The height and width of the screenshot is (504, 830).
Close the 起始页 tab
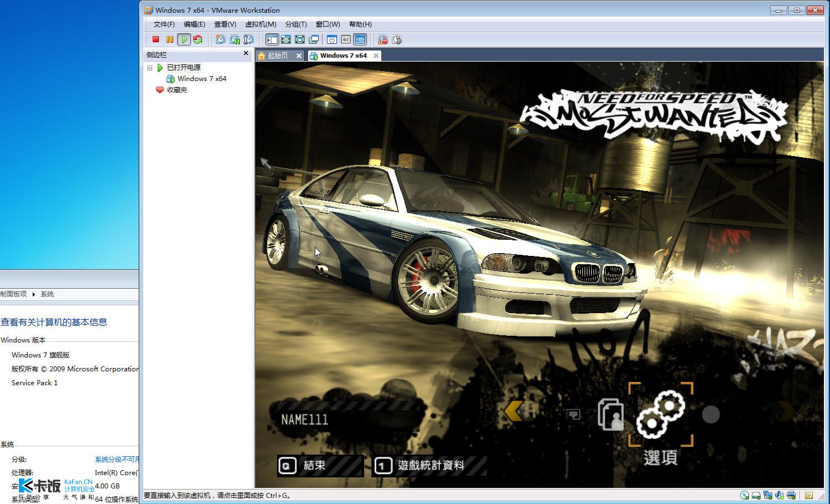pyautogui.click(x=299, y=56)
